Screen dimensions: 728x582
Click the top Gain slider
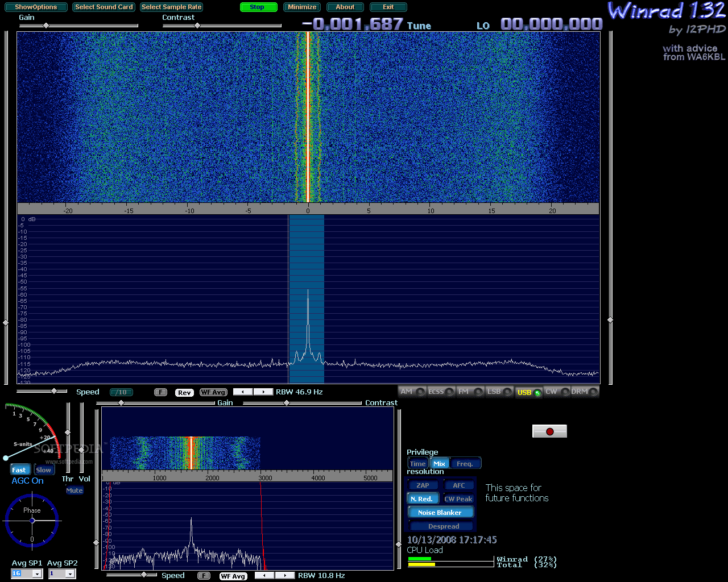click(78, 26)
